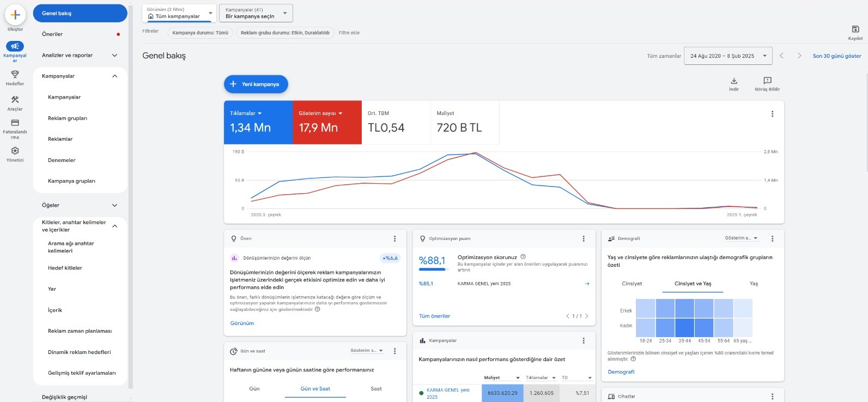Switch to the Cinsiyet demographic tab
This screenshot has height=402, width=868.
coord(632,284)
